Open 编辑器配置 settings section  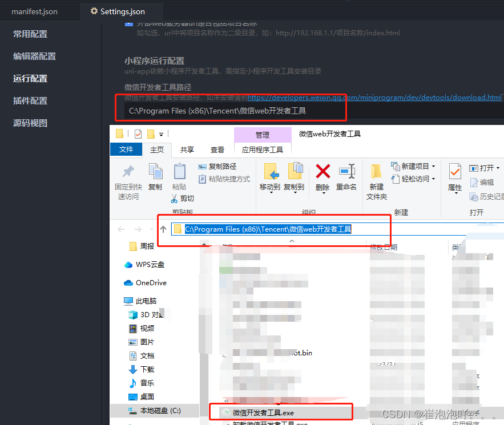pyautogui.click(x=34, y=56)
